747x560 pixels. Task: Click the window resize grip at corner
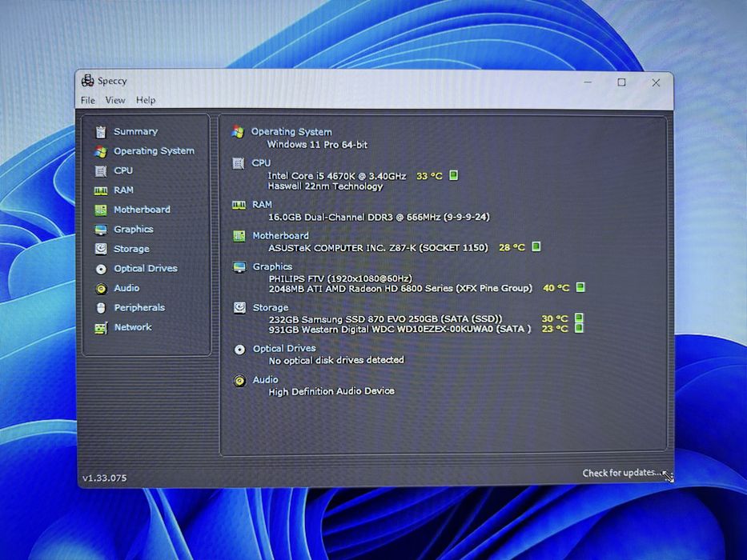[x=669, y=477]
